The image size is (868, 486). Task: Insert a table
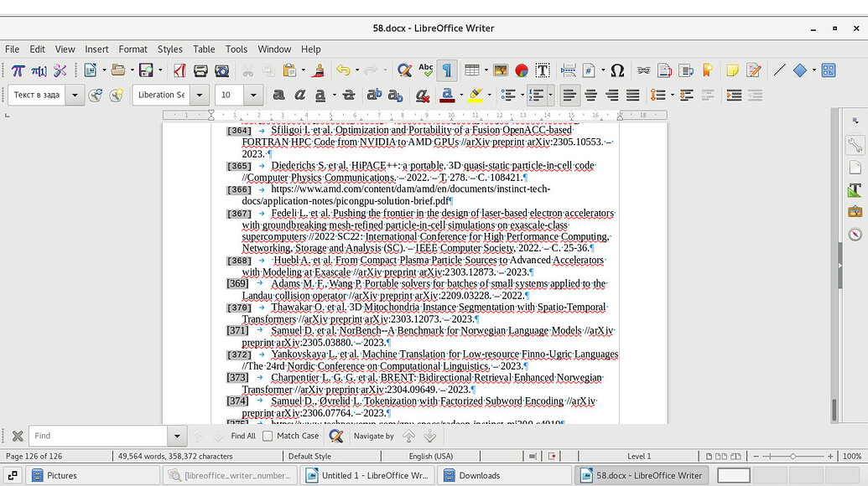coord(471,70)
